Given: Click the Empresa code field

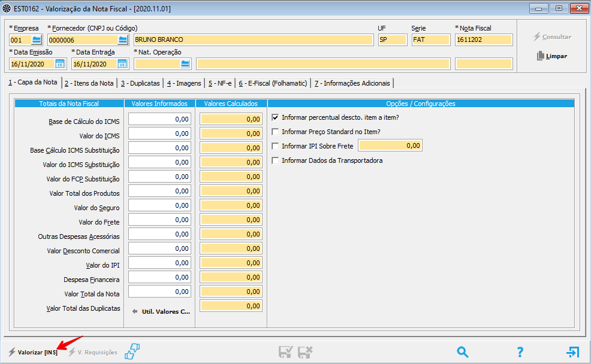Looking at the screenshot, I should point(21,40).
